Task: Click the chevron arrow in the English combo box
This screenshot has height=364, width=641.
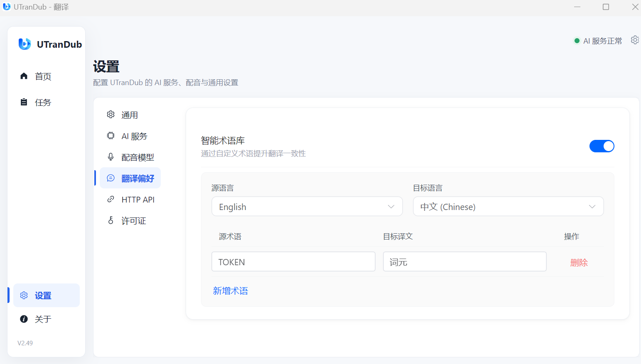Action: (x=391, y=207)
